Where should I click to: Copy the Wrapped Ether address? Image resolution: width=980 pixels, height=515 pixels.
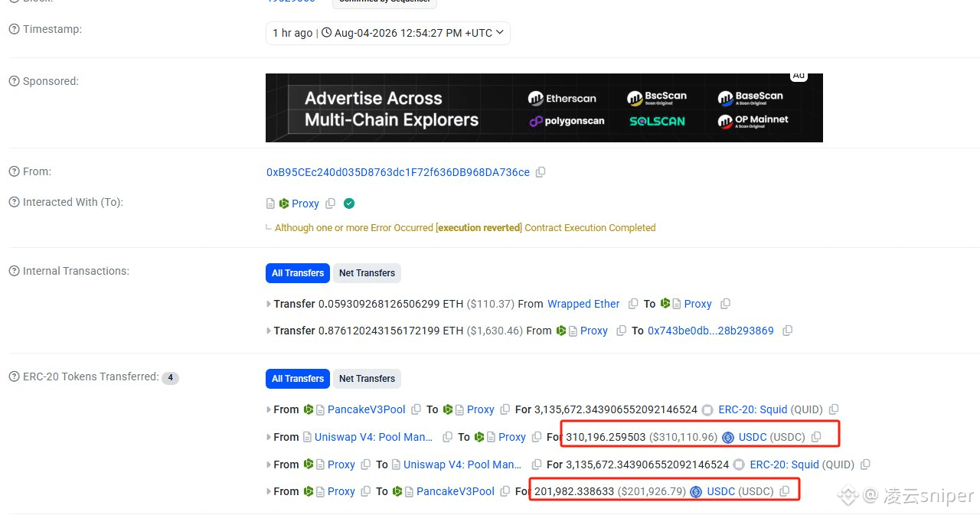[633, 304]
